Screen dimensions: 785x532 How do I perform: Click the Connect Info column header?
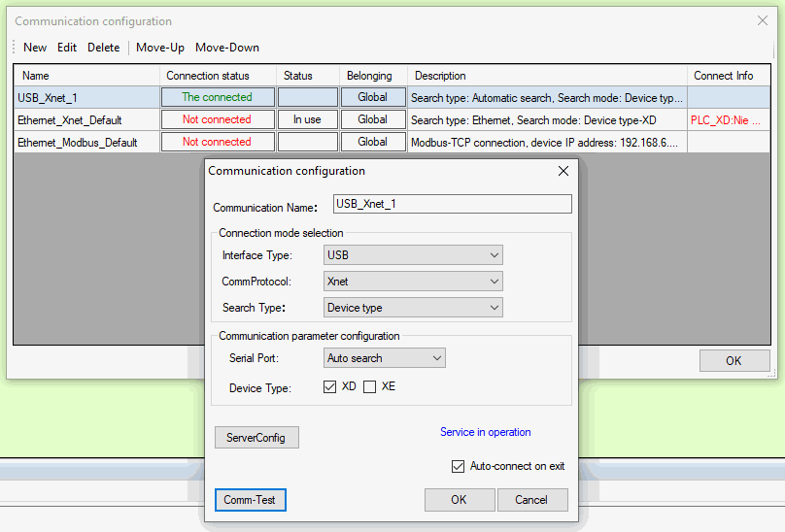pyautogui.click(x=729, y=76)
